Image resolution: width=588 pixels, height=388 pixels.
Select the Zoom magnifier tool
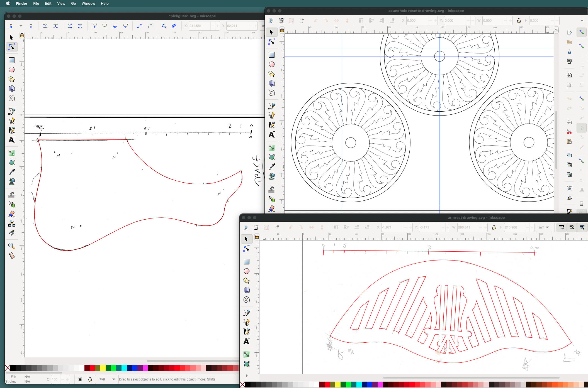tap(11, 246)
